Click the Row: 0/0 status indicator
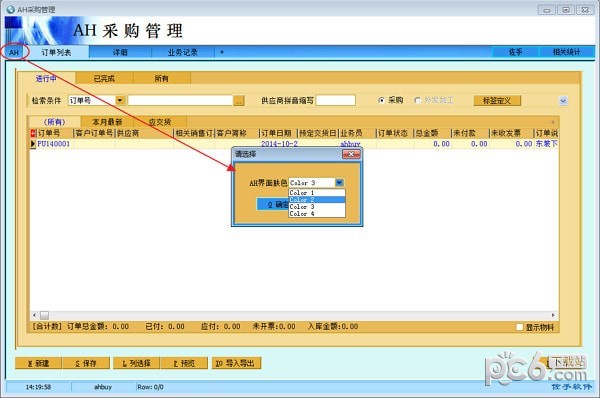 pos(150,387)
